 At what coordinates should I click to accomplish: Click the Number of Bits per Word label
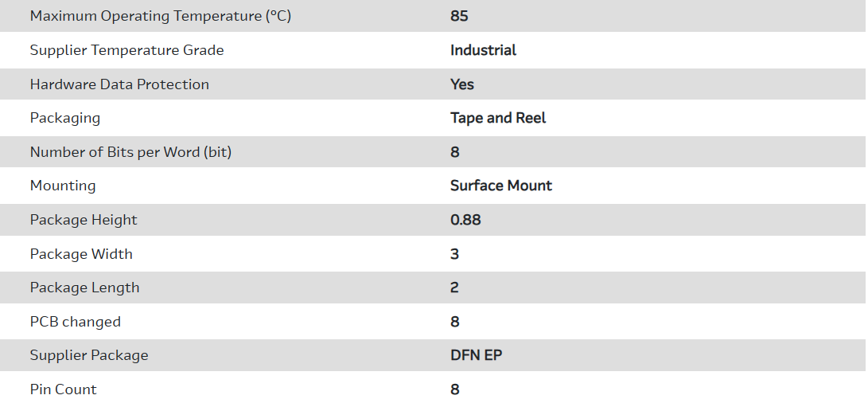pos(130,152)
